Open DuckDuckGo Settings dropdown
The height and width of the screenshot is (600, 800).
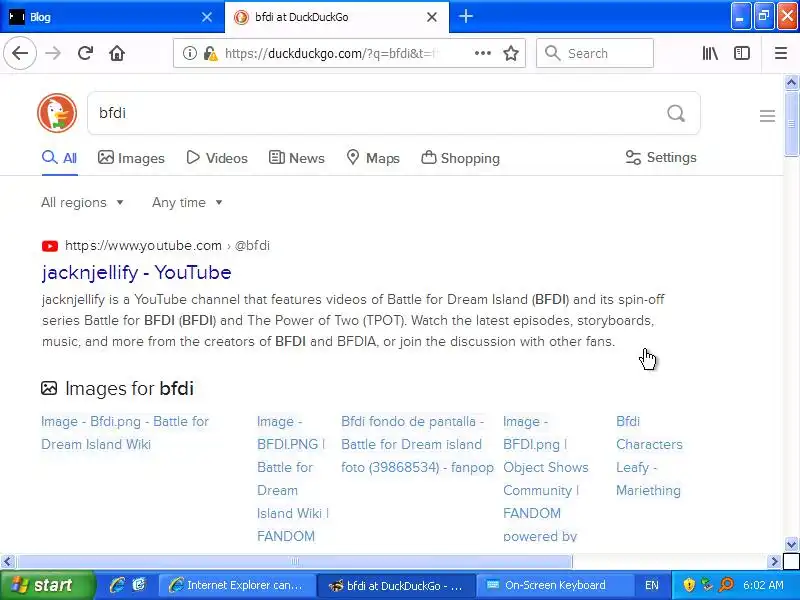pos(661,158)
